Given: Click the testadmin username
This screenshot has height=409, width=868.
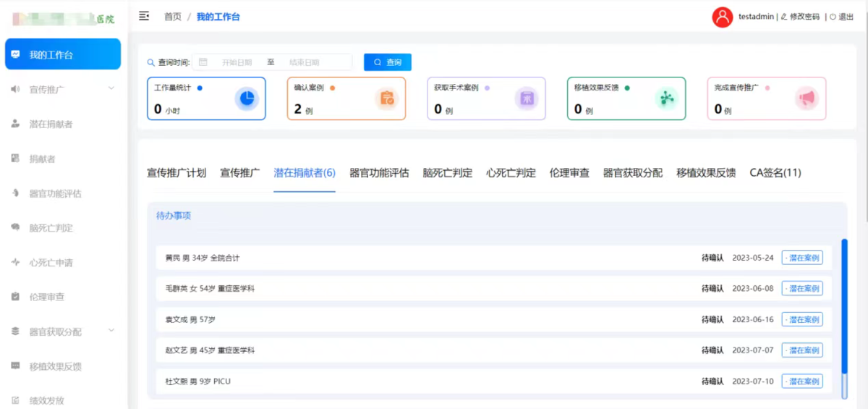Looking at the screenshot, I should [x=756, y=17].
